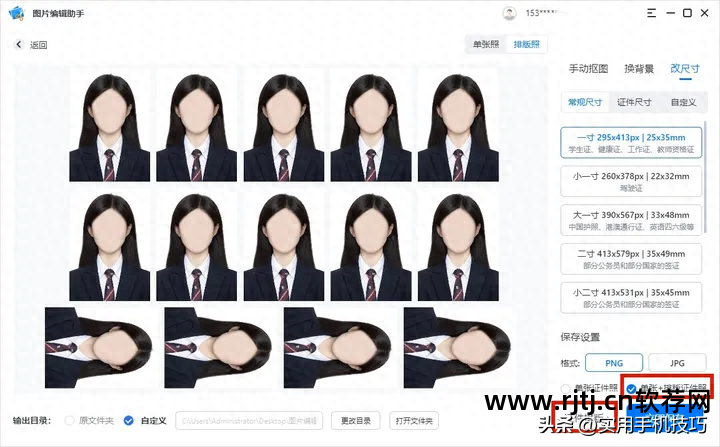This screenshot has width=720, height=447.
Task: Select the 证件尺寸 sub-tab
Action: [x=634, y=102]
